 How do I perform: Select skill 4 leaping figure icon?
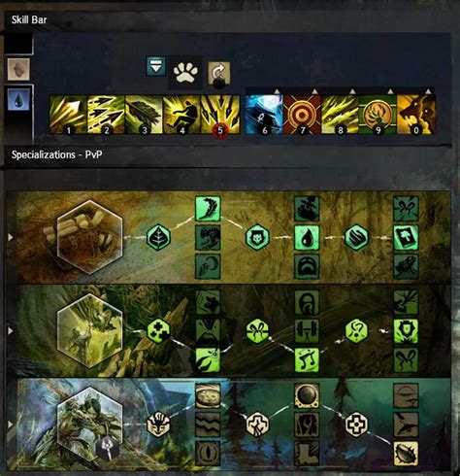181,115
